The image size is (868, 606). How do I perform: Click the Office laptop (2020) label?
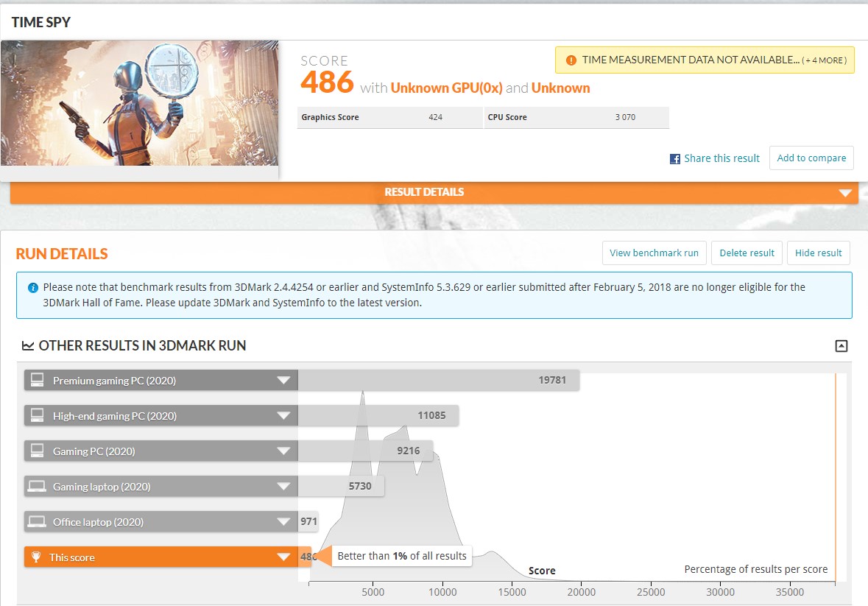(x=98, y=522)
